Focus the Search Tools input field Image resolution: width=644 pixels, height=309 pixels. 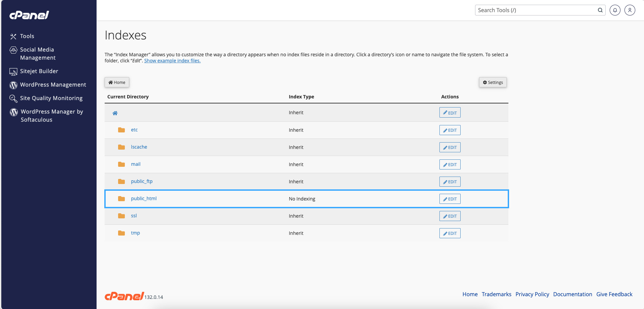point(535,10)
